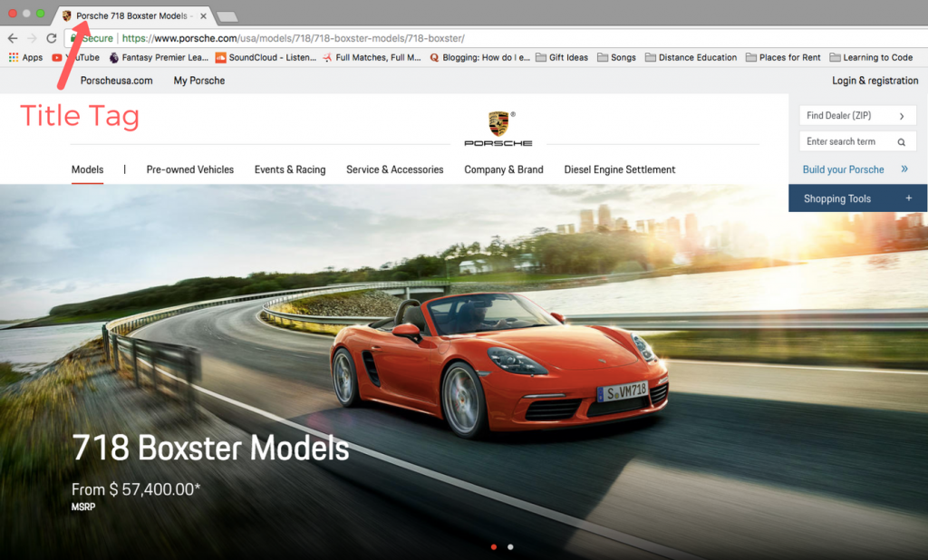Open the Blogging Quora bookmark
The image size is (928, 560).
coord(480,57)
